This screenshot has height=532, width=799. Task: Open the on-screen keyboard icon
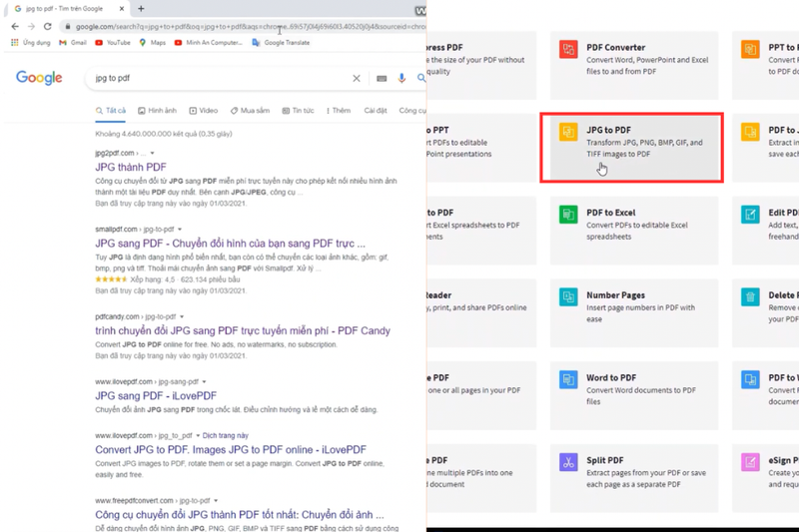382,79
